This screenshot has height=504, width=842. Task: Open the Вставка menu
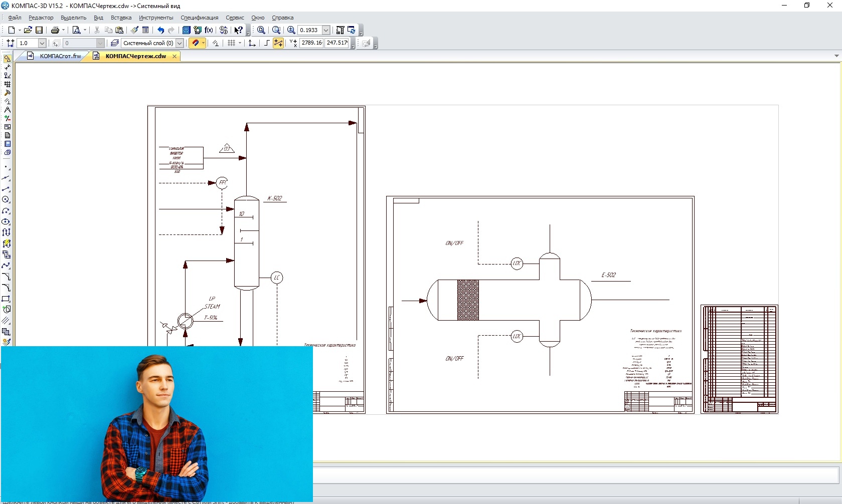[x=121, y=18]
